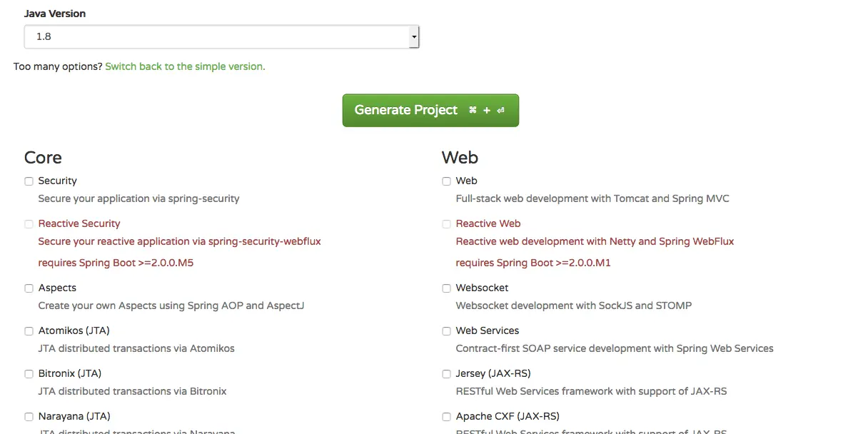Click the Security label text
This screenshot has width=868, height=434.
[x=57, y=181]
